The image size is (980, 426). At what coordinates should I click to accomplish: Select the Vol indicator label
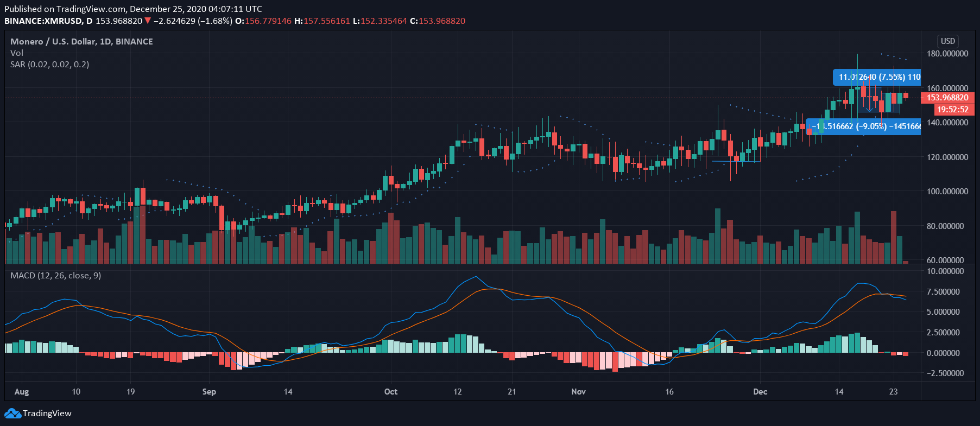(17, 53)
